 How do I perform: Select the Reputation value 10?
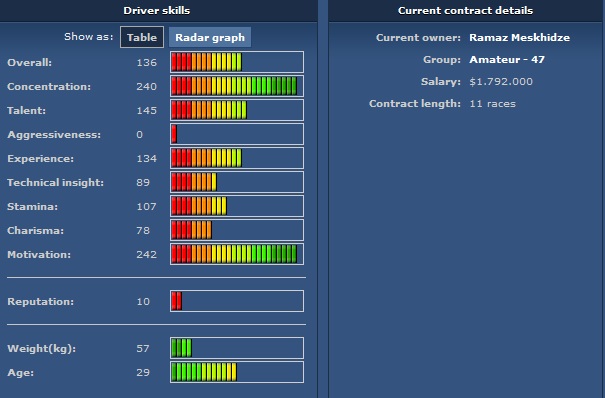(x=143, y=302)
